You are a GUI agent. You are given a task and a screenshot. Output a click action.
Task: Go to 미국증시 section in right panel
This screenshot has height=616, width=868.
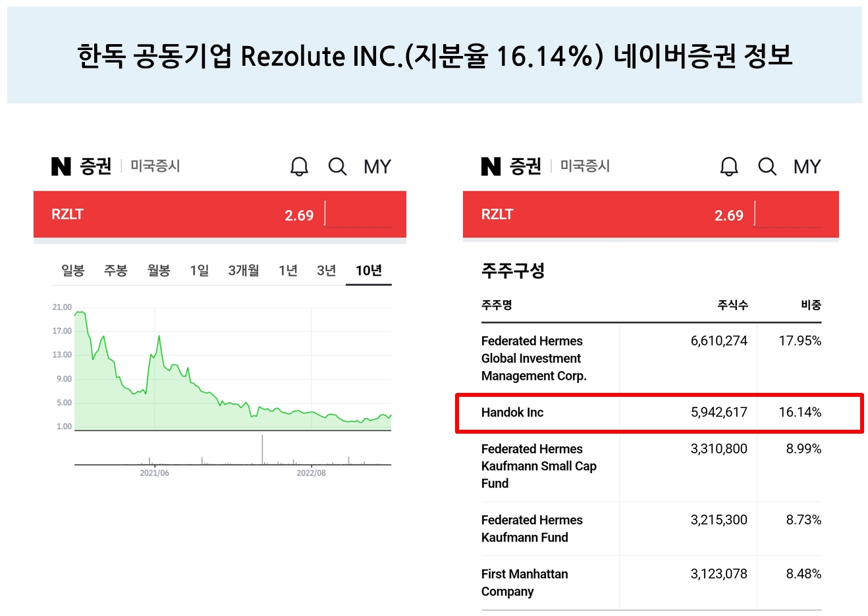[x=585, y=166]
